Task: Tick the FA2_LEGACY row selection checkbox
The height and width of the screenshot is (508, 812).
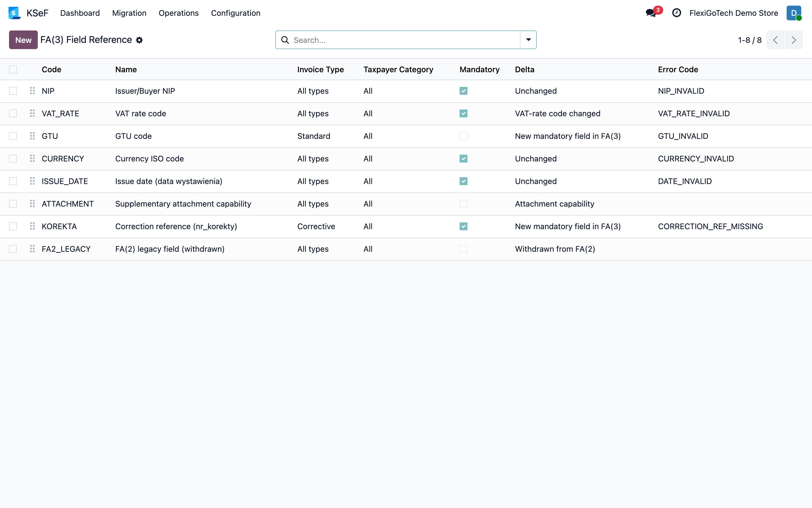Action: tap(13, 249)
